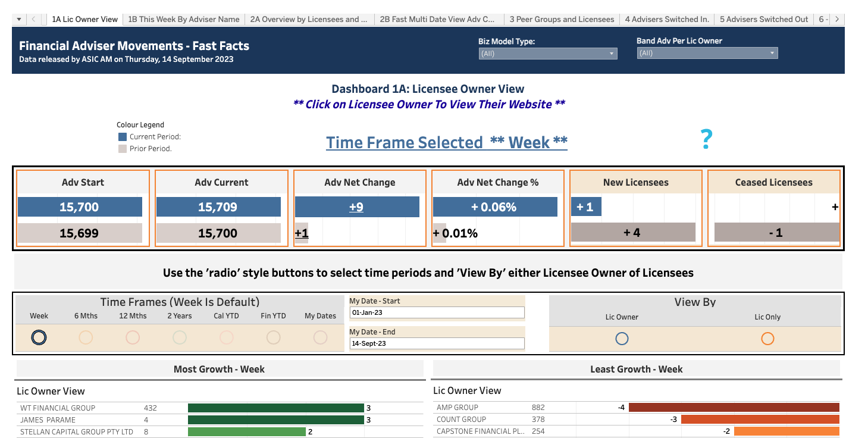The width and height of the screenshot is (868, 438).
Task: Open AMP GROUP licensee owner
Action: [x=457, y=408]
